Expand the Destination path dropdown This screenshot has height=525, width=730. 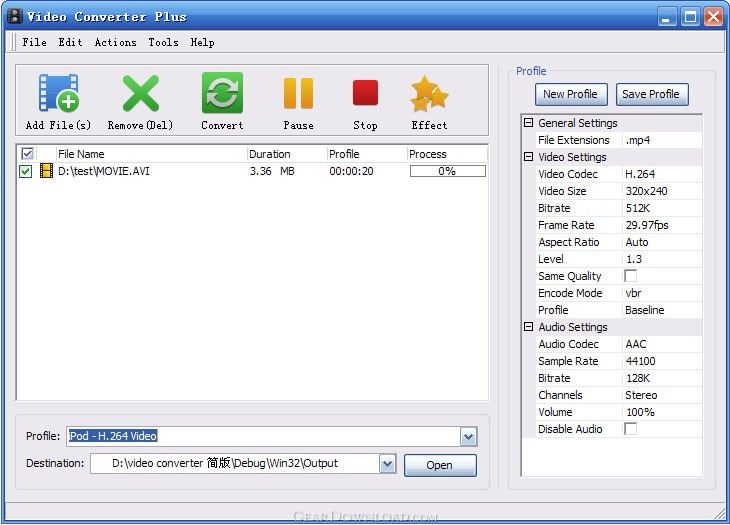click(x=387, y=464)
